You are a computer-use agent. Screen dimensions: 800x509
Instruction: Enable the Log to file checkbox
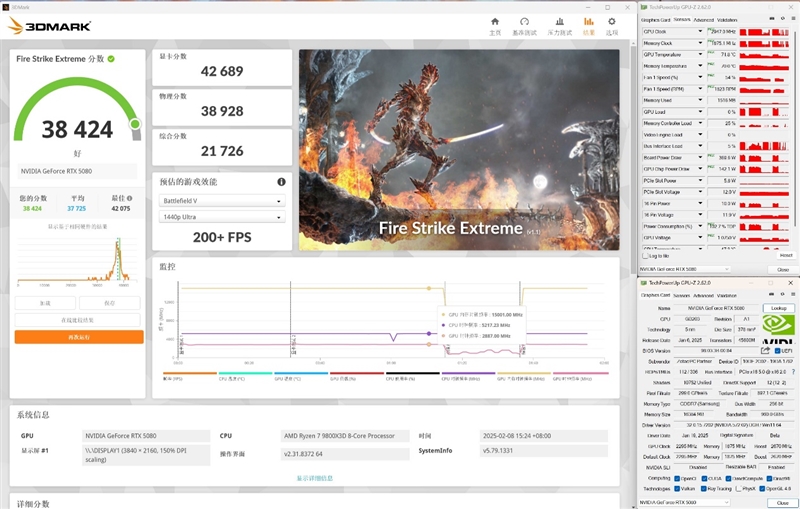(645, 256)
